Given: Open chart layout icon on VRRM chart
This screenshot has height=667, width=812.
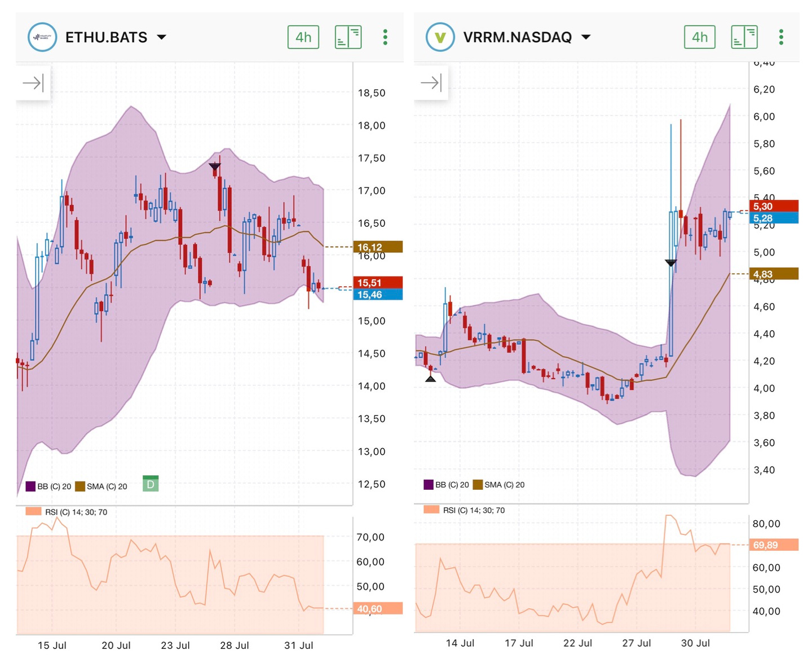Looking at the screenshot, I should pyautogui.click(x=744, y=37).
